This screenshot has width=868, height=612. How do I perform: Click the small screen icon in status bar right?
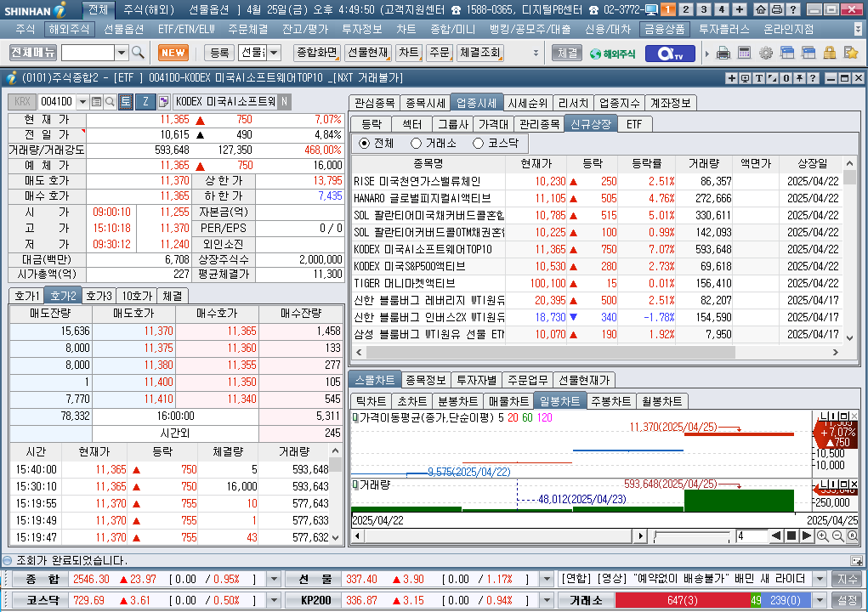click(856, 560)
